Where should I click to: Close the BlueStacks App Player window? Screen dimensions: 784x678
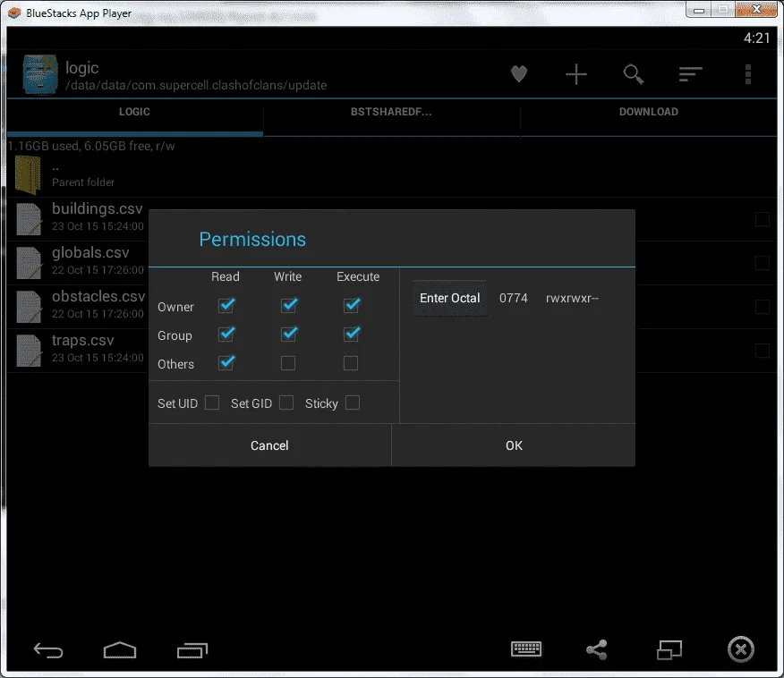[756, 9]
